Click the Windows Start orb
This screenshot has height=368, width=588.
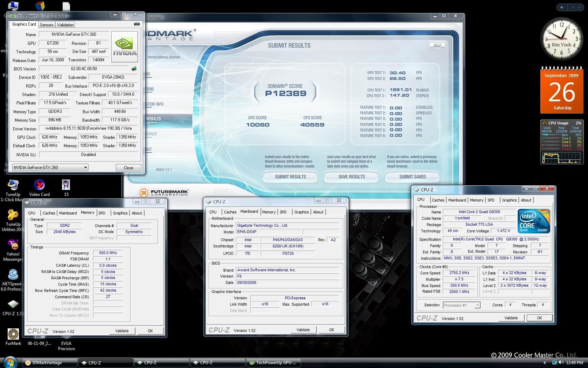point(10,362)
